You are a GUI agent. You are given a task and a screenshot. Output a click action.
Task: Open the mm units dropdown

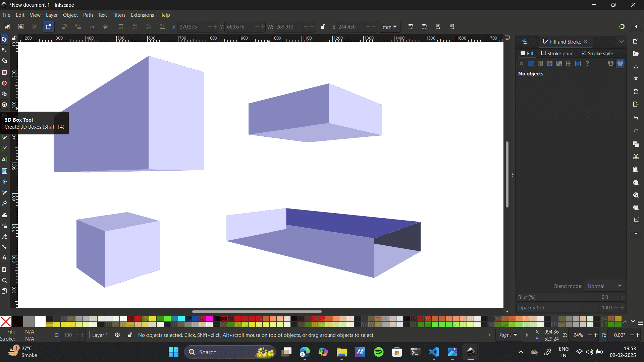tap(389, 27)
